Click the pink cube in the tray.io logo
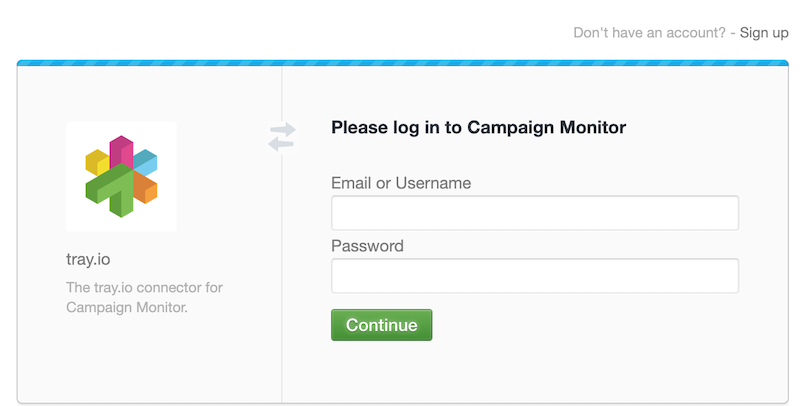Image resolution: width=800 pixels, height=406 pixels. point(122,150)
